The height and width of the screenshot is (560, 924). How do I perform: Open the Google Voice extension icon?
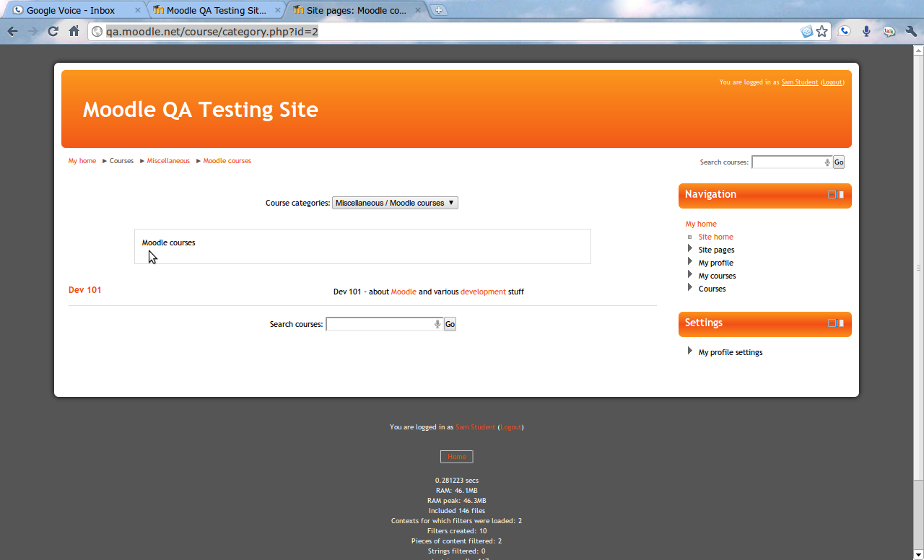tap(844, 32)
